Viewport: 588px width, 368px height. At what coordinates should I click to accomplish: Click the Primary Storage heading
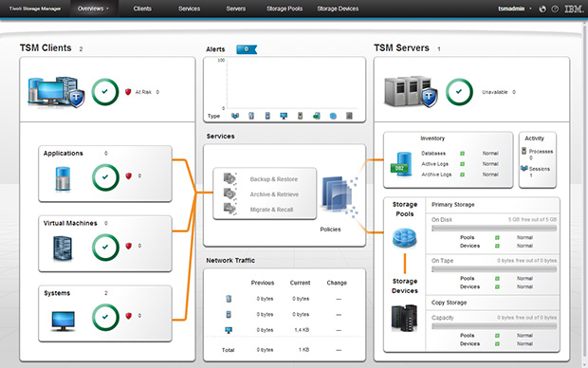(x=453, y=205)
